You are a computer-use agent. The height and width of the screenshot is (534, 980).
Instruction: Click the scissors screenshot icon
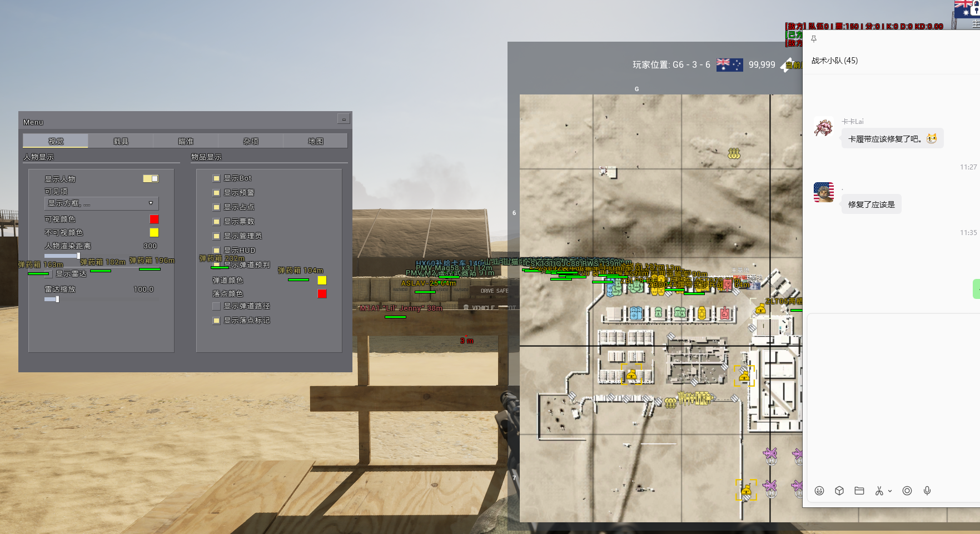[879, 491]
